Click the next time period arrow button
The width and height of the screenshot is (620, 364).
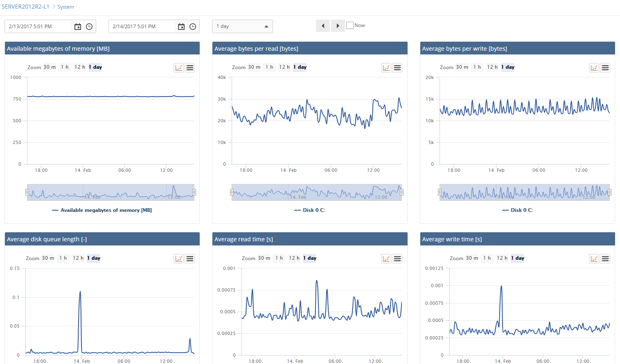coord(338,25)
